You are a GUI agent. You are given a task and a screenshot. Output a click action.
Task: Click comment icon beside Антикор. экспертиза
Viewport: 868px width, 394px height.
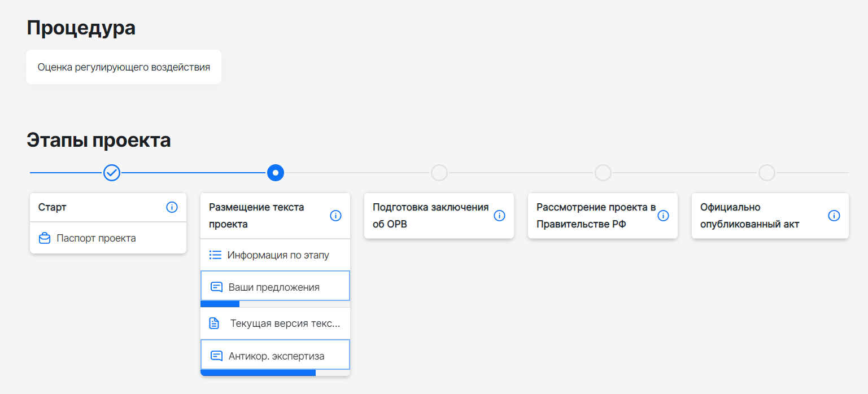click(x=216, y=356)
